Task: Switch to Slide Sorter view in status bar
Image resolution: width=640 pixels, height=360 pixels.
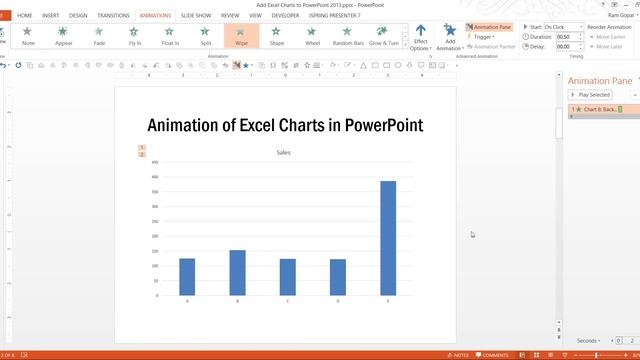Action: [x=536, y=355]
